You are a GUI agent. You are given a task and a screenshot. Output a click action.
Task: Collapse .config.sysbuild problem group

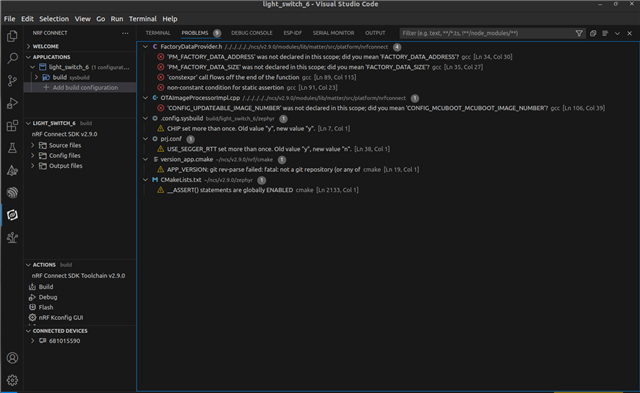[x=145, y=118]
